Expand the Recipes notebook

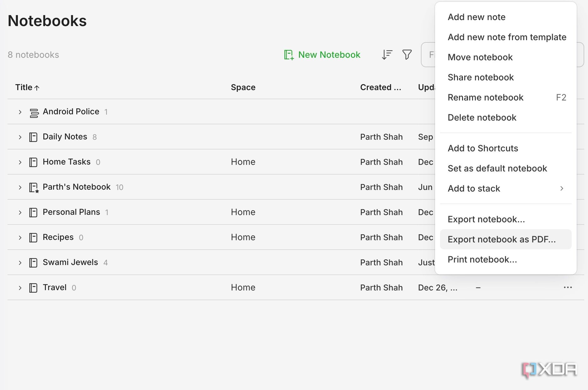(x=20, y=238)
